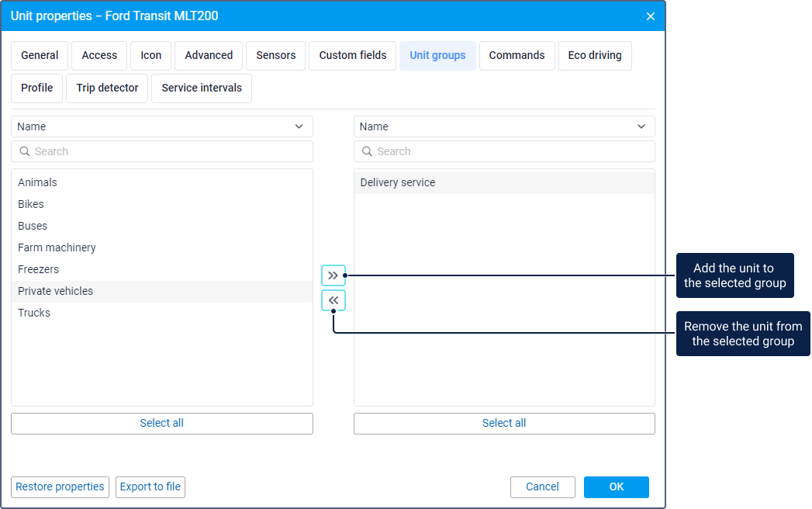Go to the Eco driving tab
Image resolution: width=812 pixels, height=509 pixels.
[594, 56]
